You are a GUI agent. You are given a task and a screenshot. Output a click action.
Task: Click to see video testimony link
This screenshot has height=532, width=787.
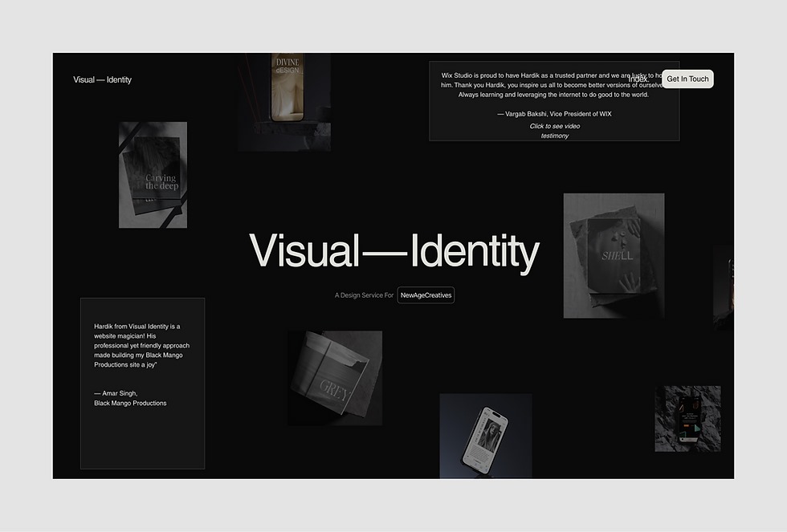[x=554, y=131]
